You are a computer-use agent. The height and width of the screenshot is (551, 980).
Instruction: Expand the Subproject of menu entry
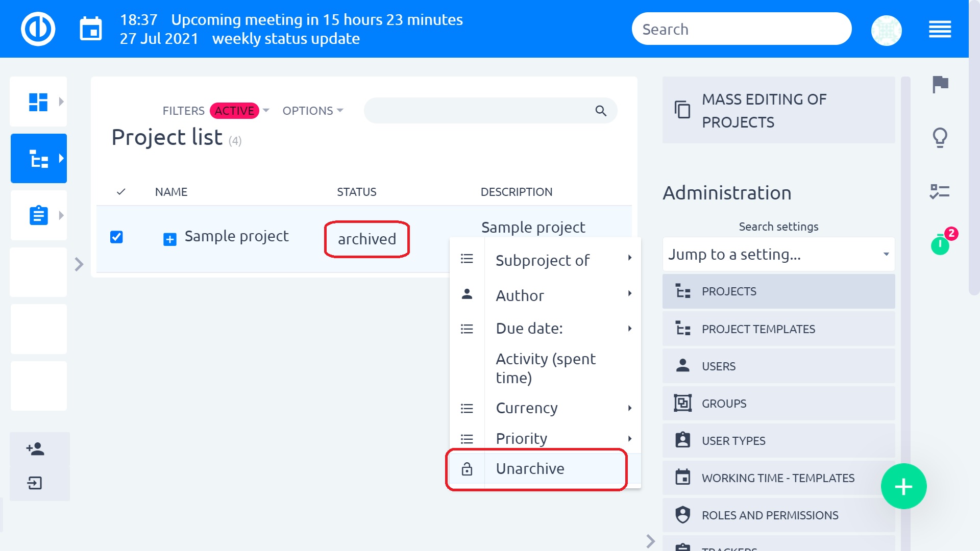click(542, 260)
